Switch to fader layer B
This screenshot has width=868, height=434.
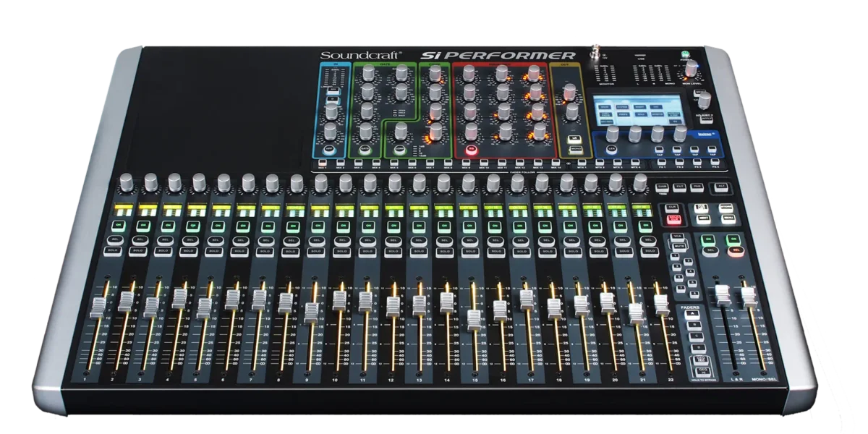click(695, 326)
